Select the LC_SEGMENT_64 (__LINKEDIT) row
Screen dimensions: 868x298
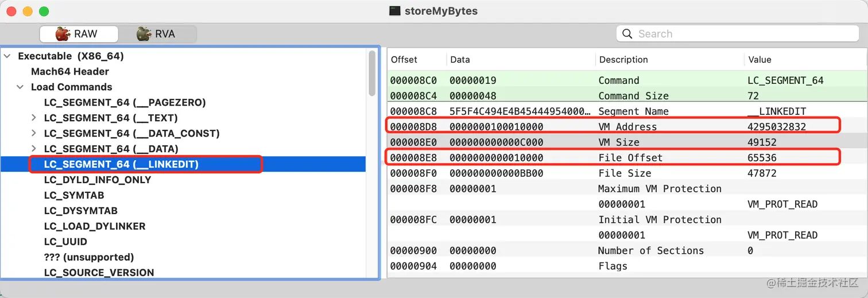pos(183,164)
